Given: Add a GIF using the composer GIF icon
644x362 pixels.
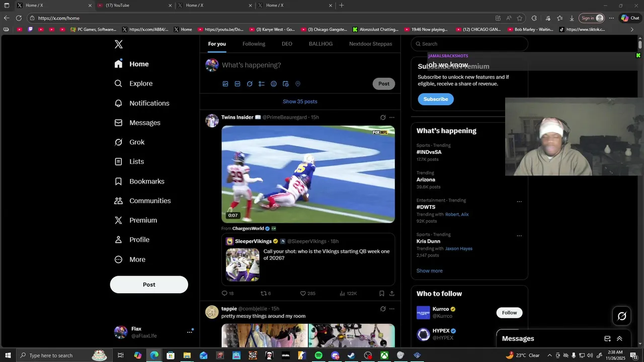Looking at the screenshot, I should tap(237, 84).
